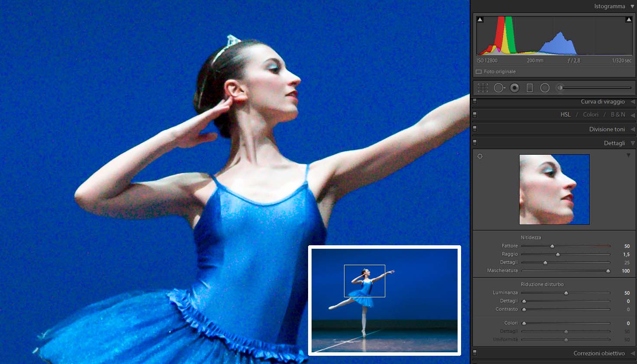Screen dimensions: 637x364
Task: Switch off the Curva di viraggio panel
Action: tap(475, 101)
